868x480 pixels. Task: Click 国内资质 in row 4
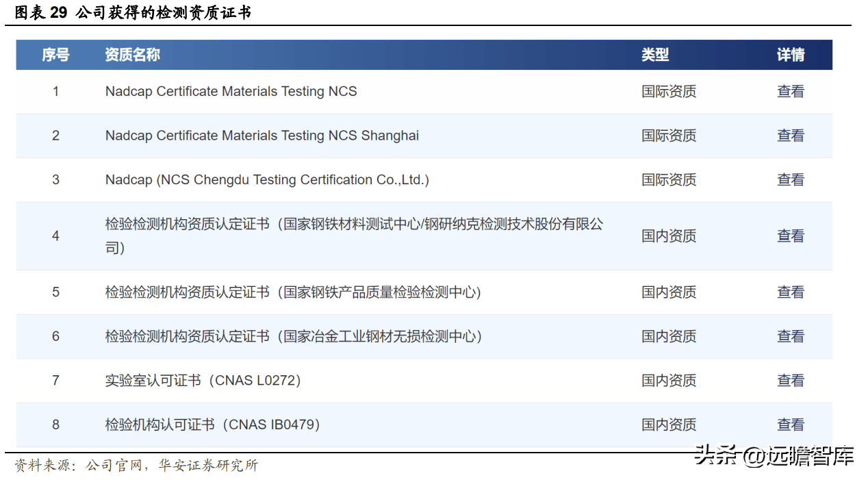[x=669, y=236]
